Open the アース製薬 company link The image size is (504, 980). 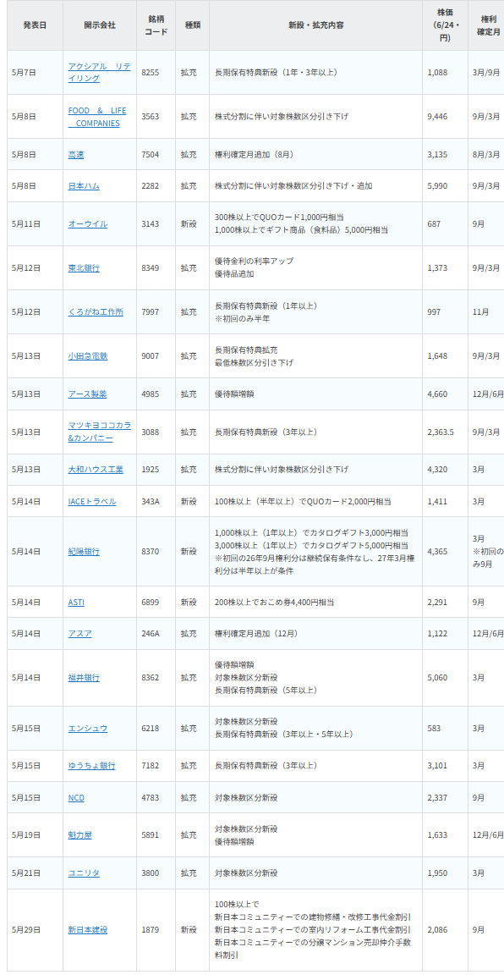(x=87, y=394)
